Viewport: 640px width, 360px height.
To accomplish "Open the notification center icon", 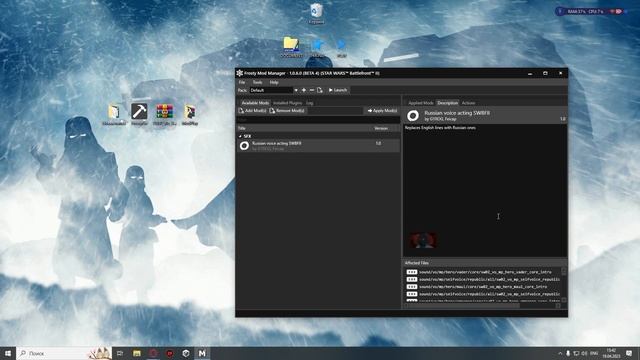I will tap(629, 353).
